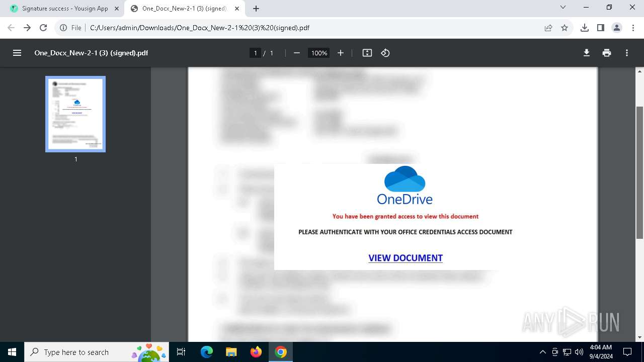Open the Windows Start menu

(x=12, y=352)
